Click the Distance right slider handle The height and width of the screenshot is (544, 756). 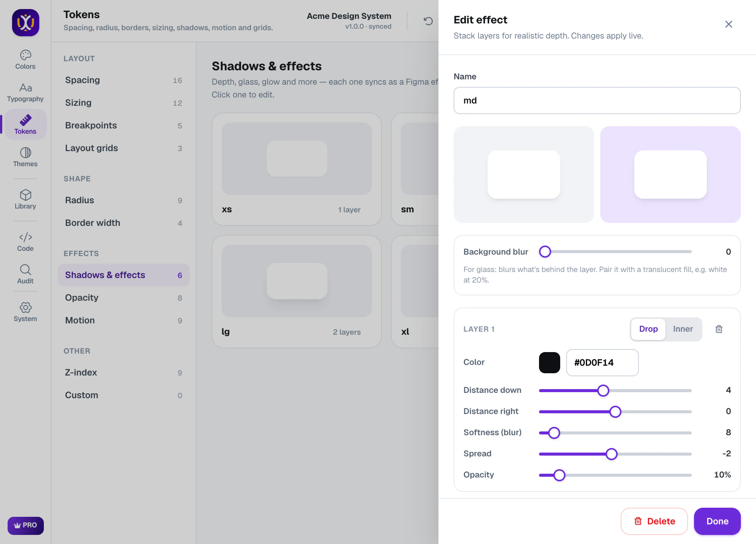point(615,412)
